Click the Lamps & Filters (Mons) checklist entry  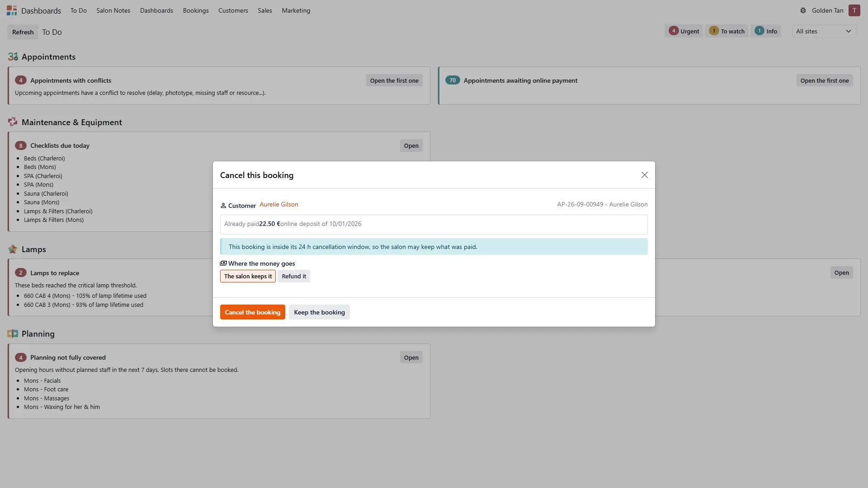point(54,220)
